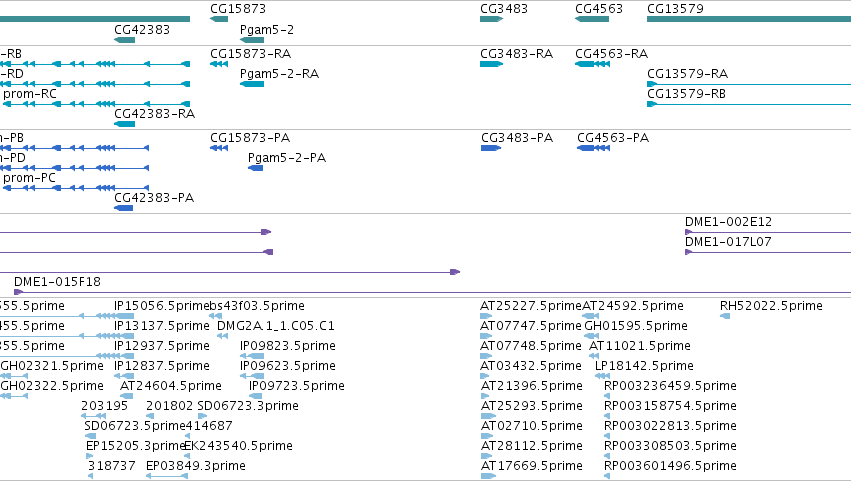
Task: Select the CG15873 gene label
Action: (x=238, y=9)
